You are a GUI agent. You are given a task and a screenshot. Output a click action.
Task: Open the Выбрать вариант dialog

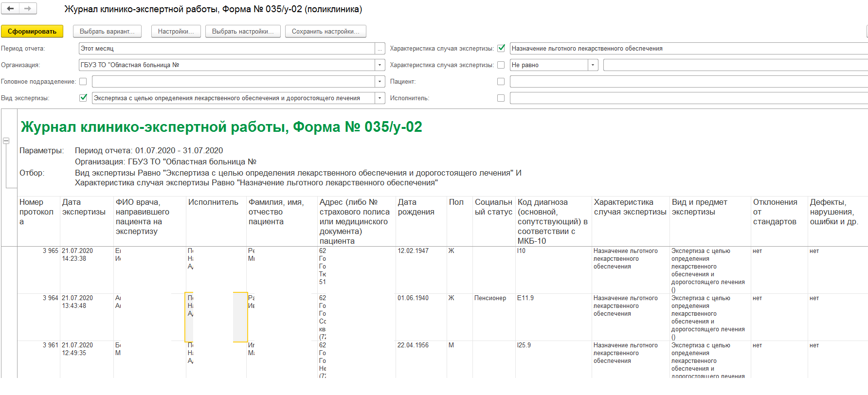[107, 32]
